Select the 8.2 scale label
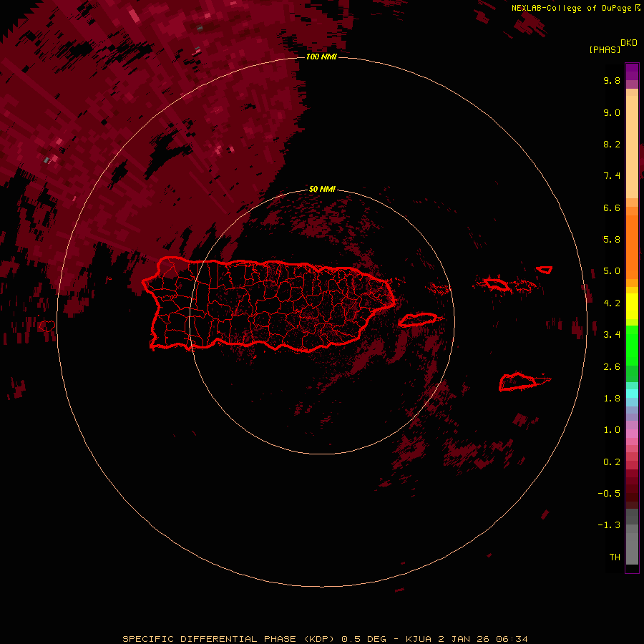This screenshot has width=644, height=644. pyautogui.click(x=612, y=144)
